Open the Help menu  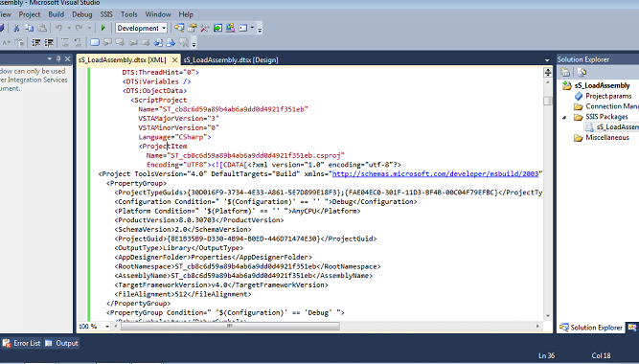pyautogui.click(x=186, y=14)
